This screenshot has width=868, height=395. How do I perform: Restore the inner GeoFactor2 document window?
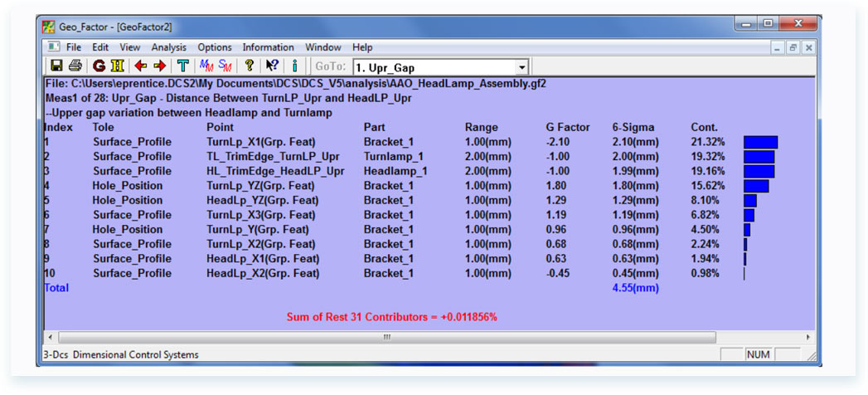[x=793, y=48]
